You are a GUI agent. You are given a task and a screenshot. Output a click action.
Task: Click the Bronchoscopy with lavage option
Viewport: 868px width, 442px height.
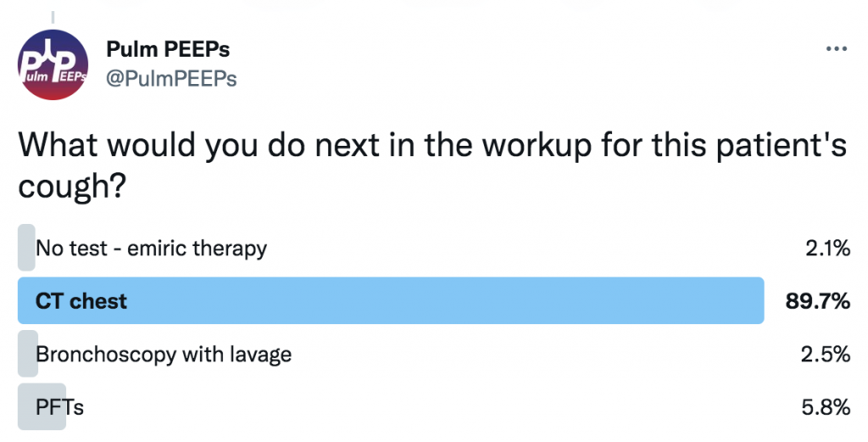(x=164, y=355)
